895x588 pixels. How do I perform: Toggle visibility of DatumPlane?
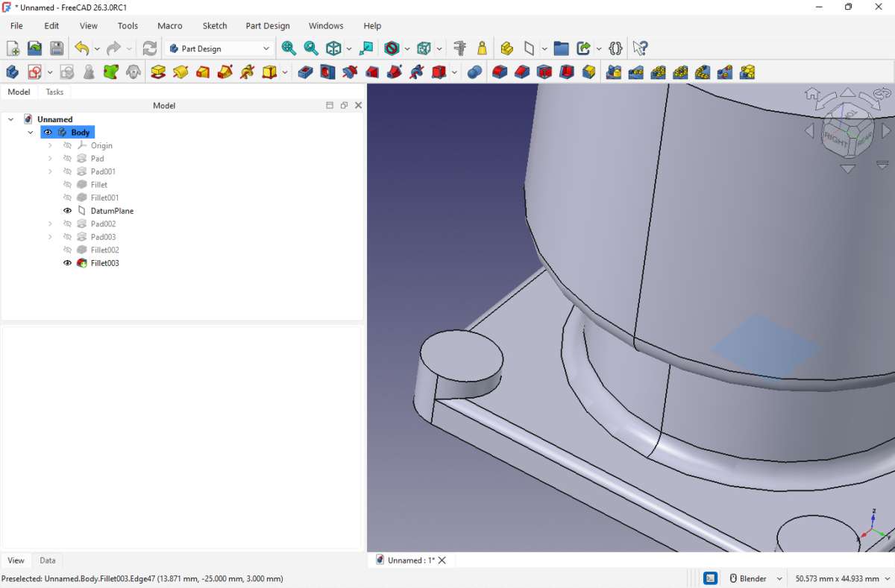(x=68, y=211)
